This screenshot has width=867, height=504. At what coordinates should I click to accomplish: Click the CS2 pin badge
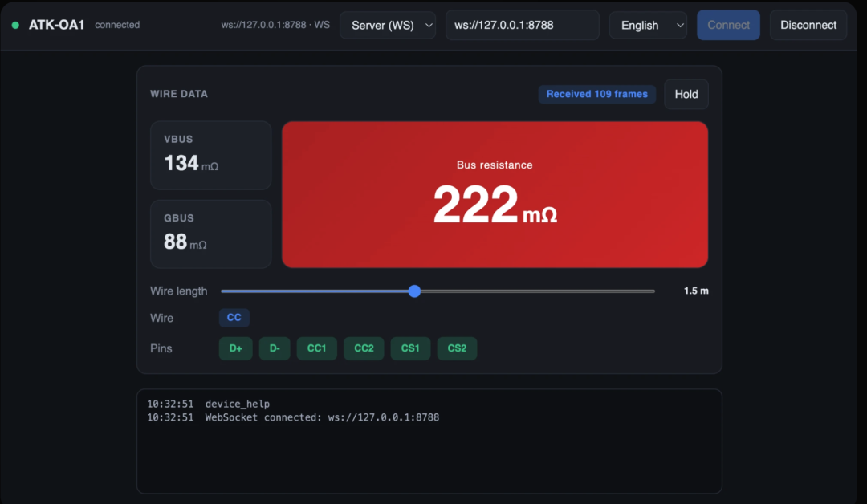click(458, 349)
